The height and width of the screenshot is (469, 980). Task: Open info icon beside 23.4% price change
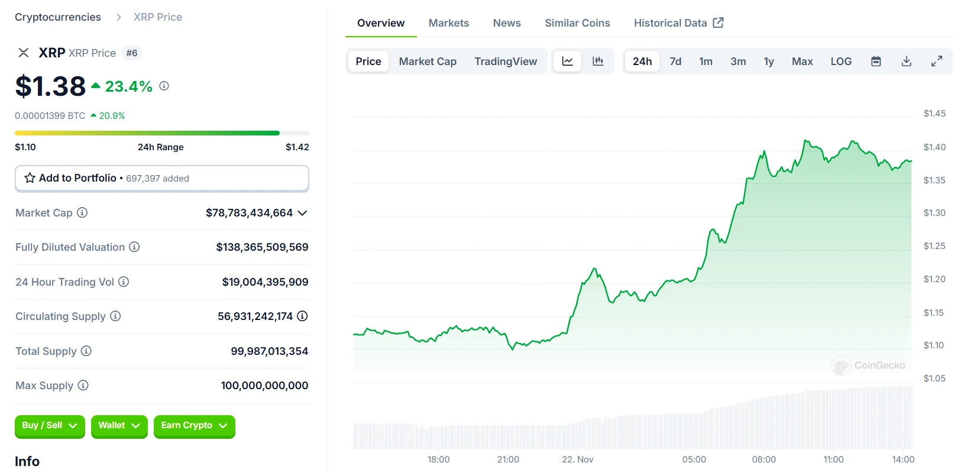(164, 86)
